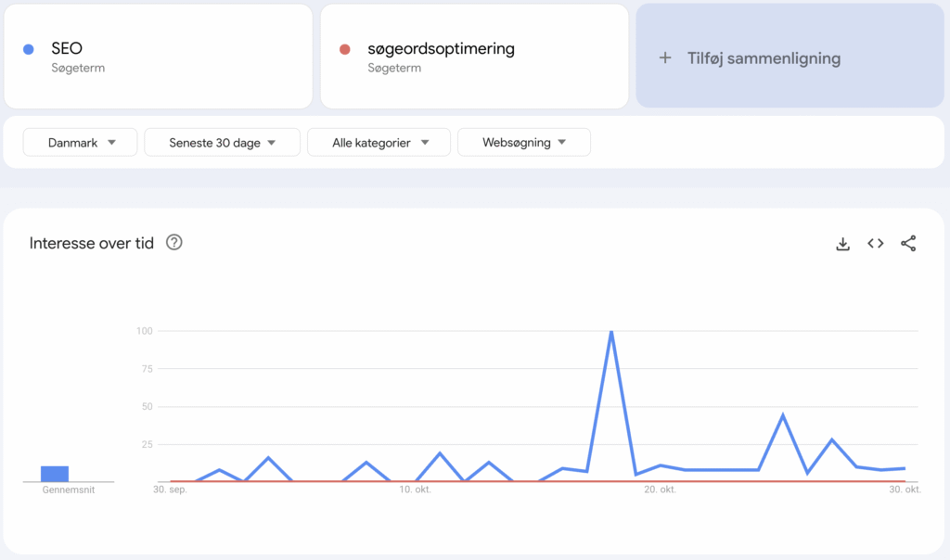
Task: Click the 10. okt. axis label
Action: (x=415, y=490)
